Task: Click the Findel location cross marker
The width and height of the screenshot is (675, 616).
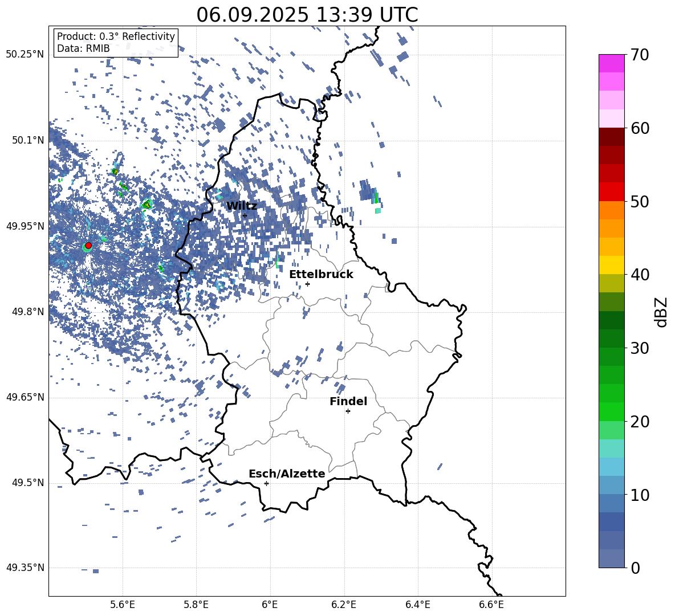Action: (348, 411)
